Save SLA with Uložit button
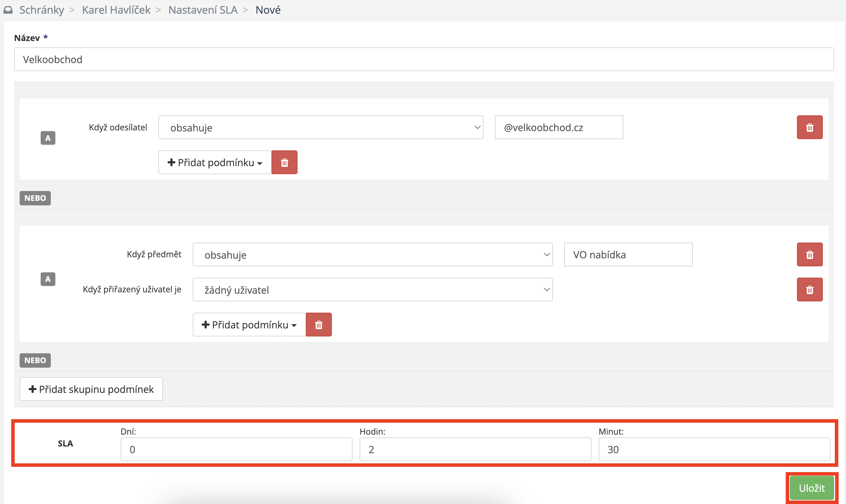Image resolution: width=846 pixels, height=504 pixels. [812, 488]
